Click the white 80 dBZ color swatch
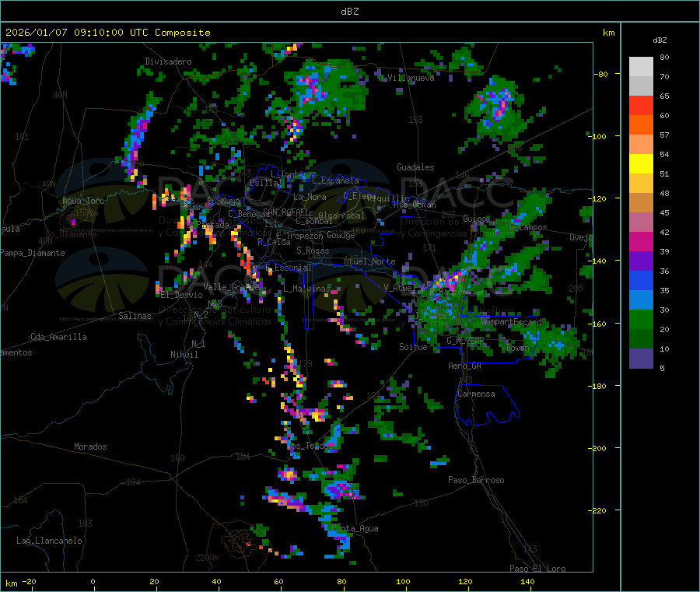 [641, 67]
